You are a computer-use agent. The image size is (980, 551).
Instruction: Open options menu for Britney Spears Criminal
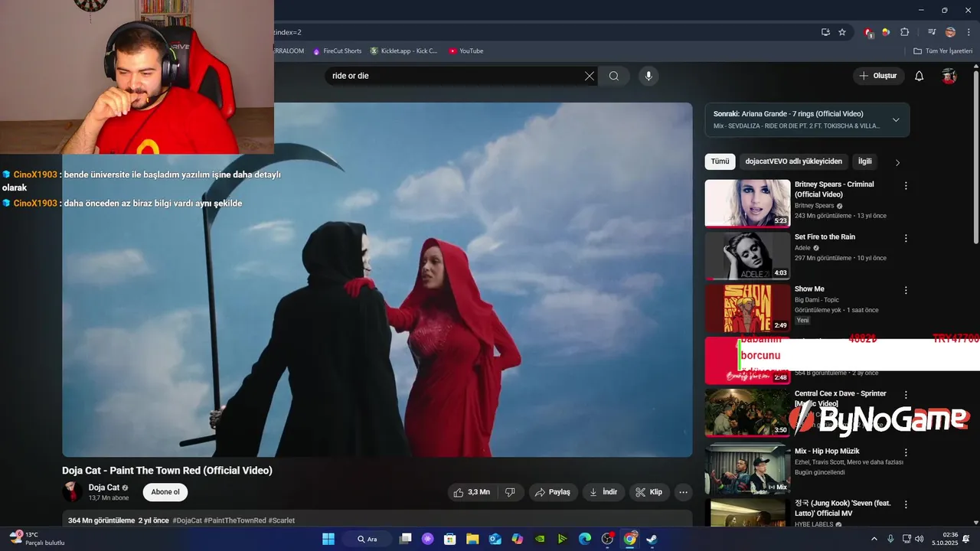(906, 186)
